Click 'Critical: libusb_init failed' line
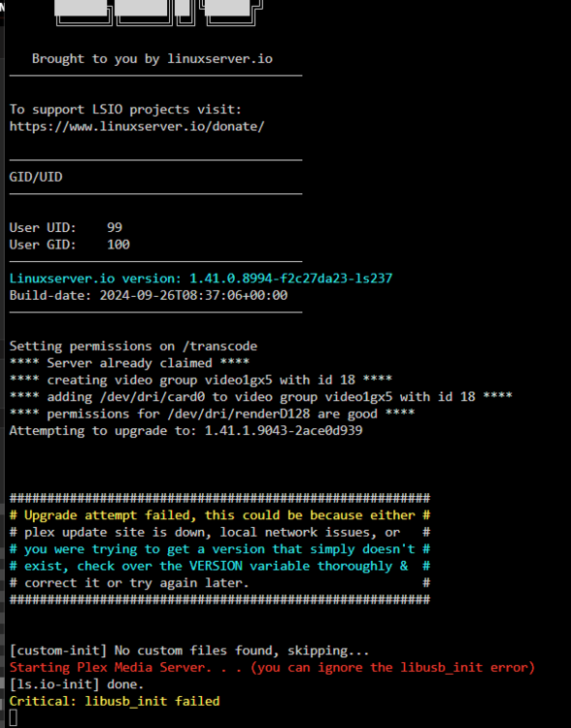The width and height of the screenshot is (571, 728). point(115,701)
